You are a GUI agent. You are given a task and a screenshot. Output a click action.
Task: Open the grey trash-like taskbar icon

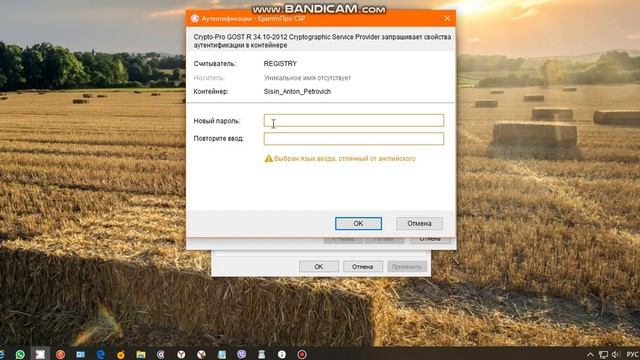coord(262,354)
